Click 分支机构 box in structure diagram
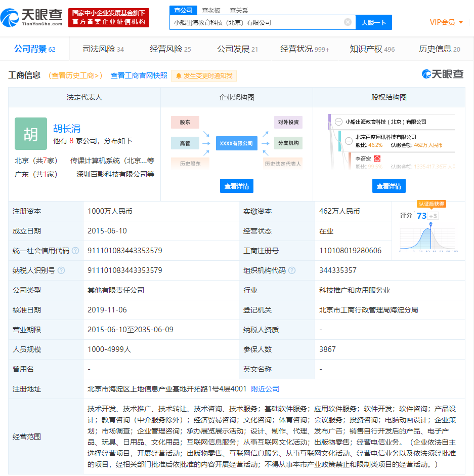This screenshot has width=474, height=476. click(x=288, y=143)
